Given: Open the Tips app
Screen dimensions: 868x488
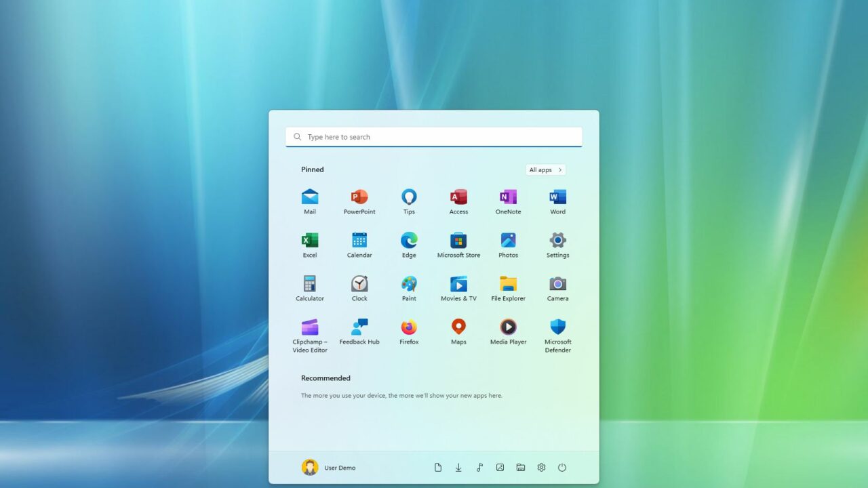Looking at the screenshot, I should 409,202.
